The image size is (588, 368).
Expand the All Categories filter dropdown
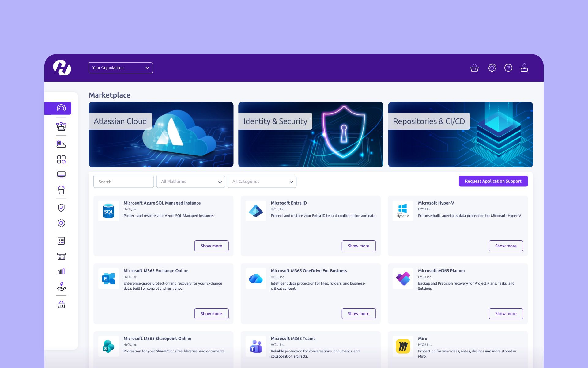[262, 182]
